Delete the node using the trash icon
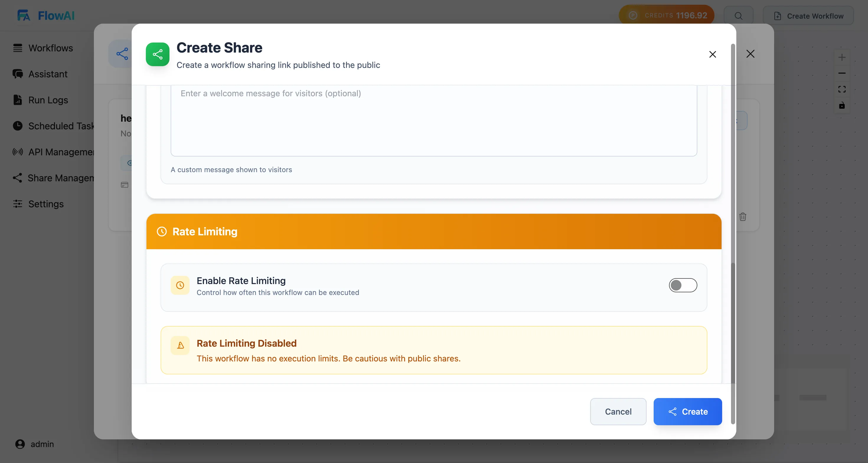 pyautogui.click(x=743, y=217)
